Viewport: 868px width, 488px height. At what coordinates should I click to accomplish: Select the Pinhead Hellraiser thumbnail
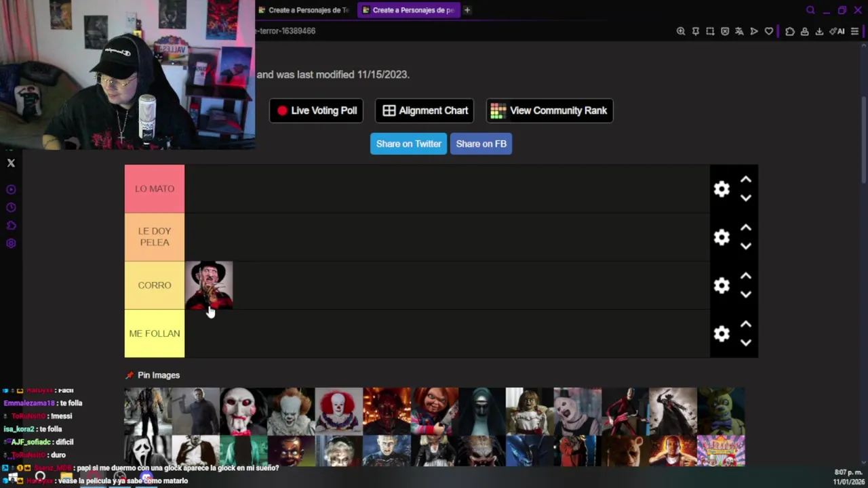(387, 450)
